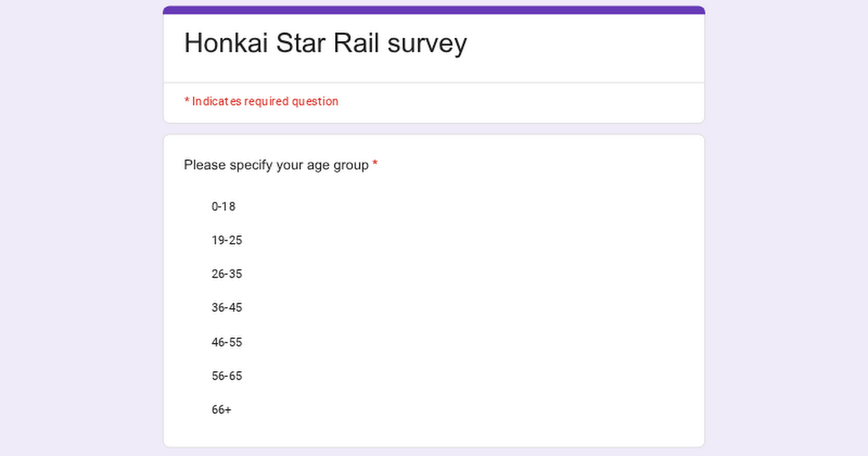Click the "Indicates required question" notice text
This screenshot has width=868, height=456.
click(265, 101)
